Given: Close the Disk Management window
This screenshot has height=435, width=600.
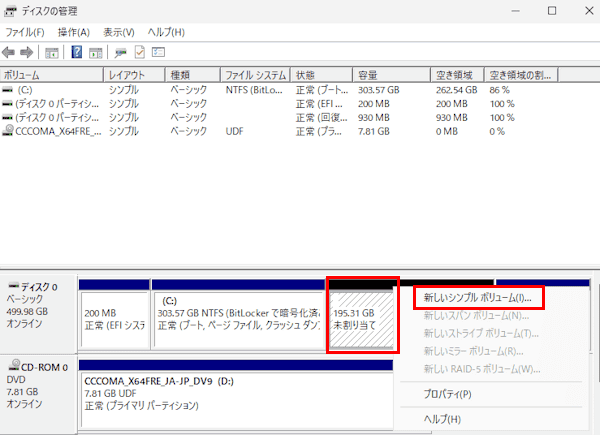Looking at the screenshot, I should [x=589, y=11].
